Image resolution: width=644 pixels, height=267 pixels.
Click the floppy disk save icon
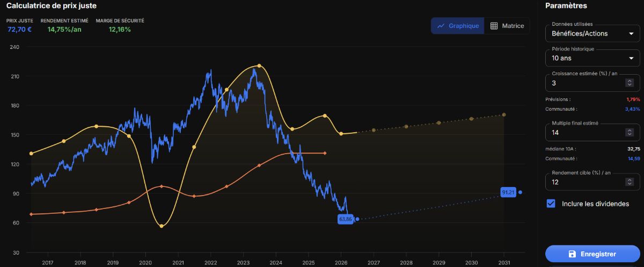coord(572,254)
